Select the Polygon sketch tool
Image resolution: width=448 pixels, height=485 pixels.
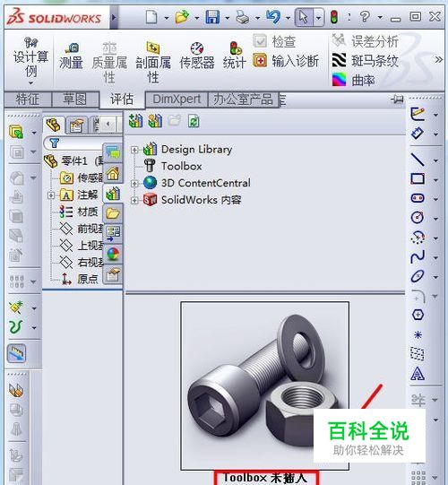[x=418, y=315]
